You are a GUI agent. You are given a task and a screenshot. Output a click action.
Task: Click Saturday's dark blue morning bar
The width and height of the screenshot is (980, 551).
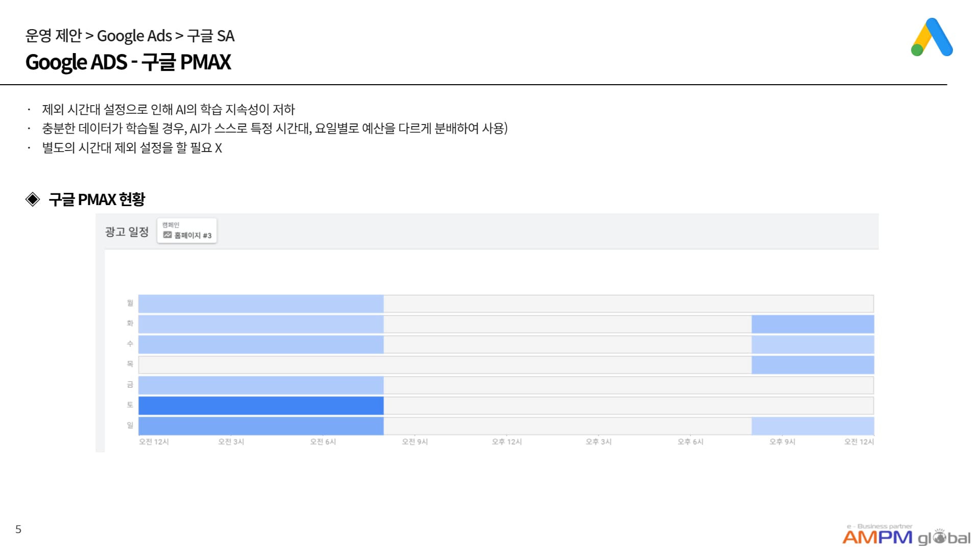[261, 406]
